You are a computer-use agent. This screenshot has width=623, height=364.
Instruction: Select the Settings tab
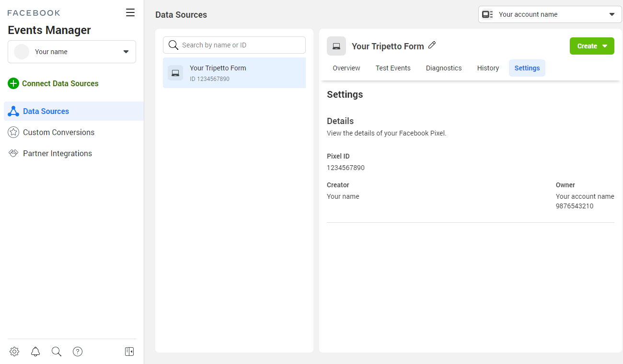(527, 68)
